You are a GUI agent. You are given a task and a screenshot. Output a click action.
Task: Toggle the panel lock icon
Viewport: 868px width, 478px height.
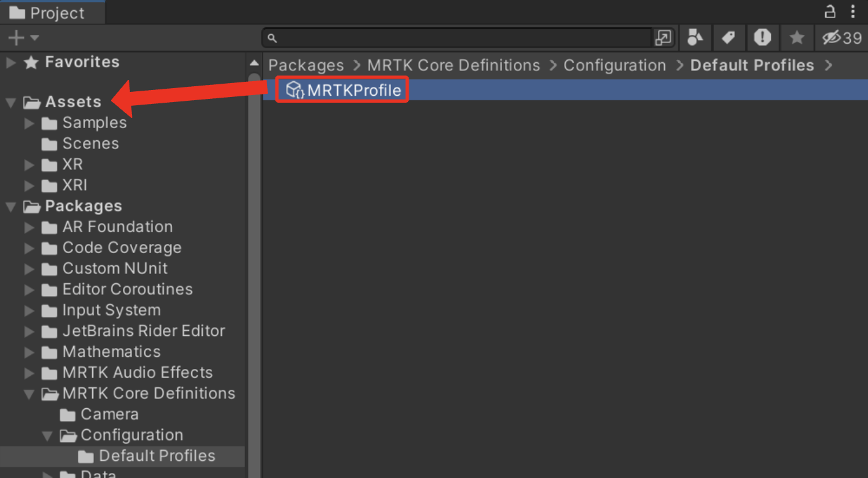[x=829, y=11]
